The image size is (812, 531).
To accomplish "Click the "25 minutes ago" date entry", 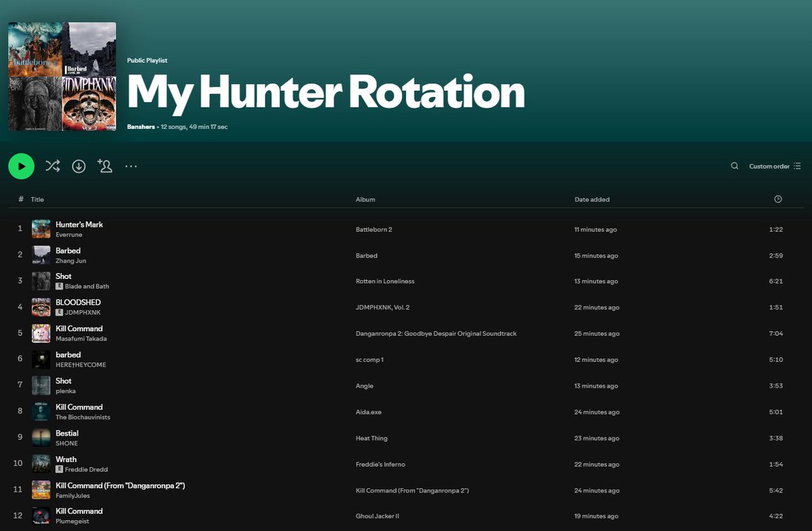I will 597,334.
